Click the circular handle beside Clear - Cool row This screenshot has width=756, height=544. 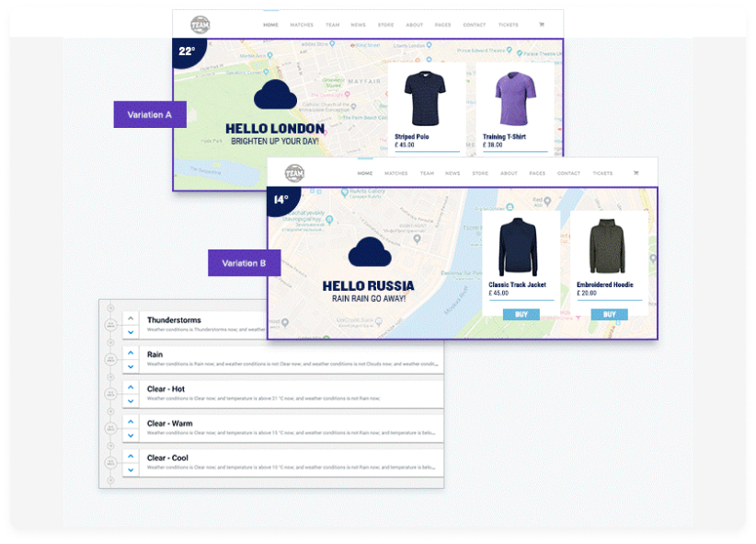click(111, 463)
